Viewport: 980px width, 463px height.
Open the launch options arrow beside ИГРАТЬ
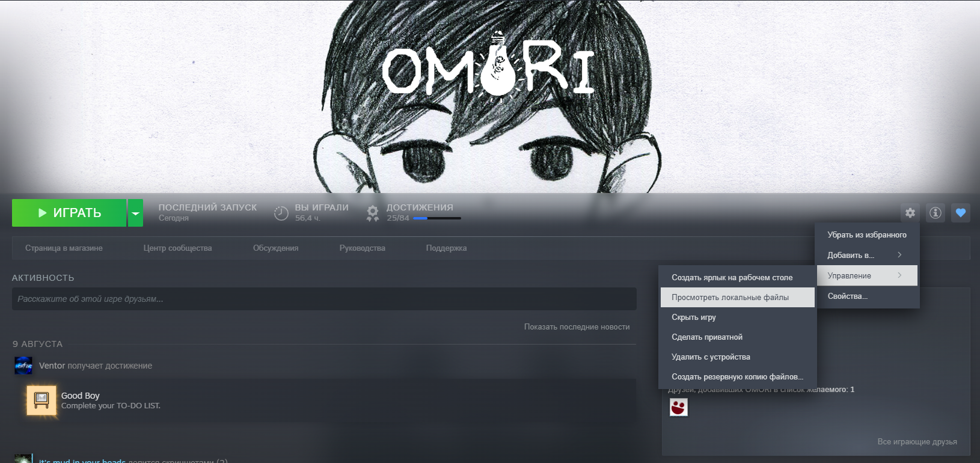click(x=135, y=213)
